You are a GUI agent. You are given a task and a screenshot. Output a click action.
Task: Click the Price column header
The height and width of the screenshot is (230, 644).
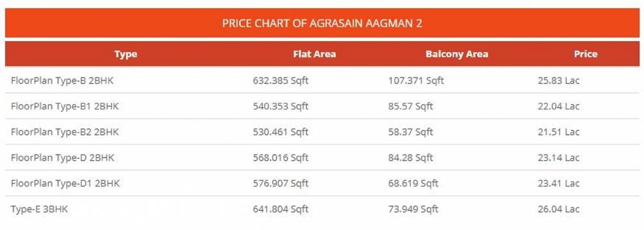(x=585, y=54)
